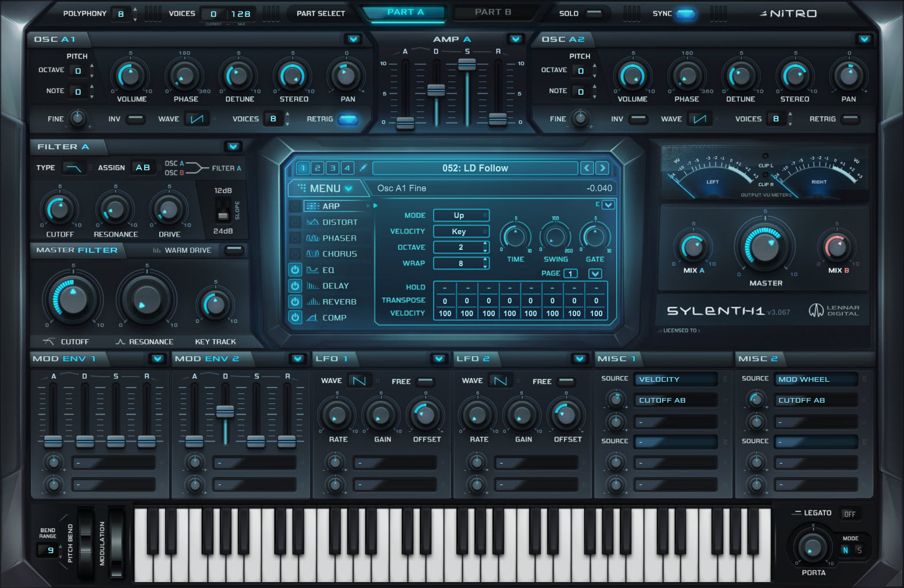Go to next preset with right arrow
The image size is (904, 588).
(602, 168)
